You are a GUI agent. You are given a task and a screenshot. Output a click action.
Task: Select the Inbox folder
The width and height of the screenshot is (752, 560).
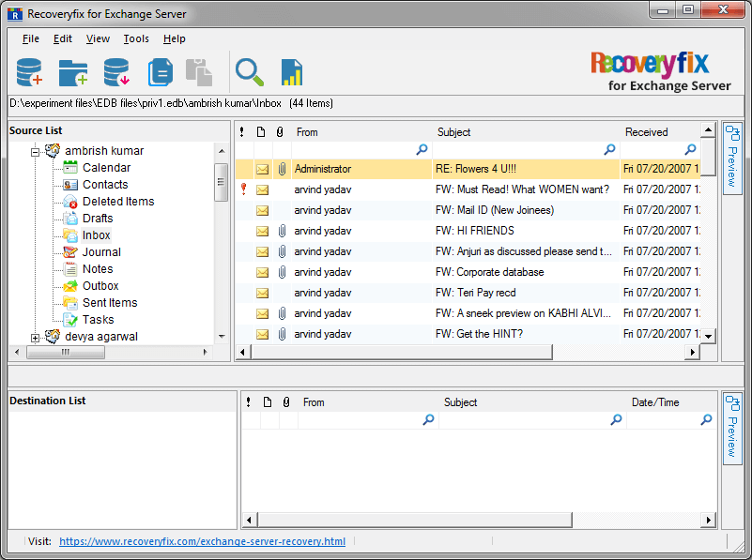[96, 235]
